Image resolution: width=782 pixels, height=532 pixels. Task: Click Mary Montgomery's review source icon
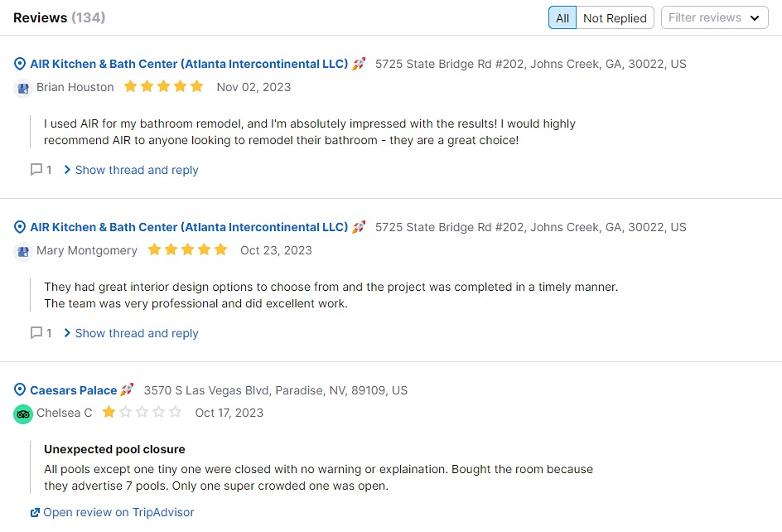(x=22, y=251)
